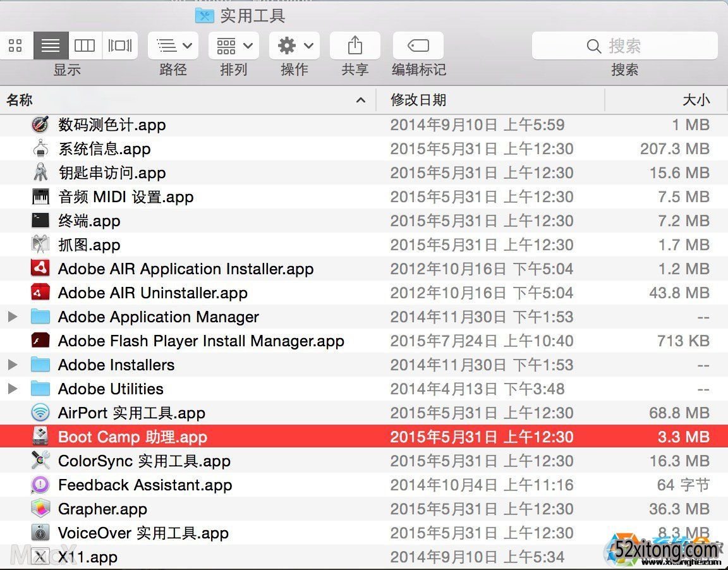728x570 pixels.
Task: Select the file name 系统信息.app
Action: pos(104,149)
